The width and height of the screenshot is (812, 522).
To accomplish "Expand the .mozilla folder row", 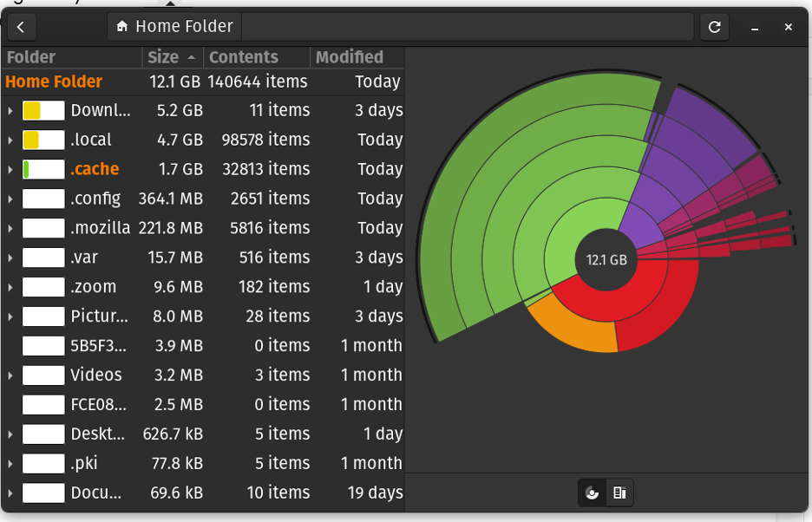I will click(x=10, y=228).
